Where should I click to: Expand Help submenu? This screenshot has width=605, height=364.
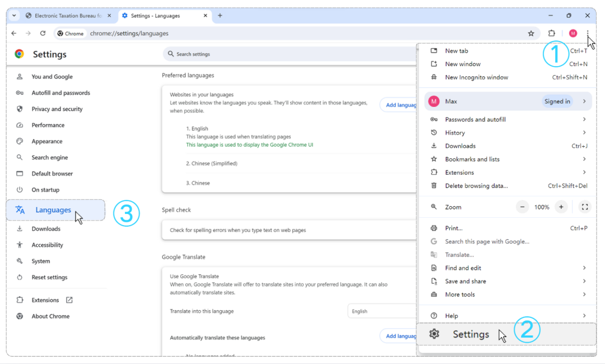click(508, 316)
